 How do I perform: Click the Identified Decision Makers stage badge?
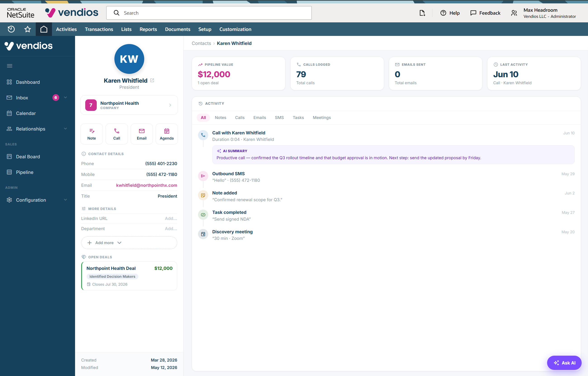[112, 276]
